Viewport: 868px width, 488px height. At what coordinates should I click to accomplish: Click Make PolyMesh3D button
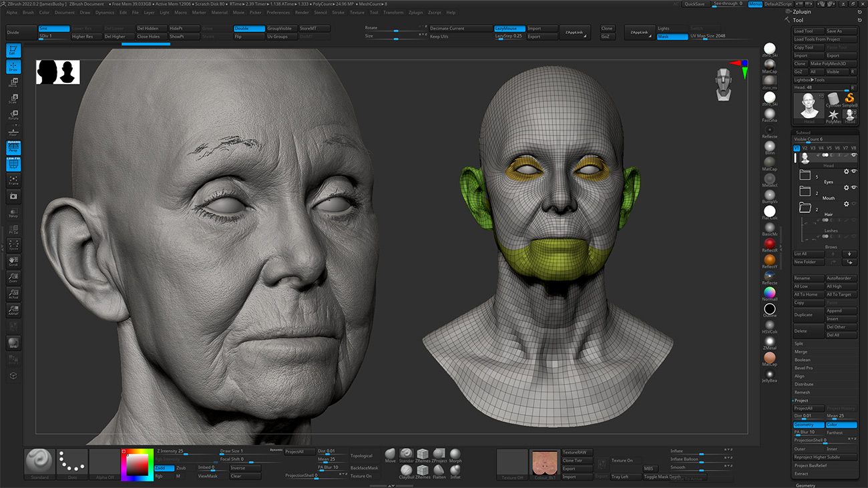pos(833,63)
